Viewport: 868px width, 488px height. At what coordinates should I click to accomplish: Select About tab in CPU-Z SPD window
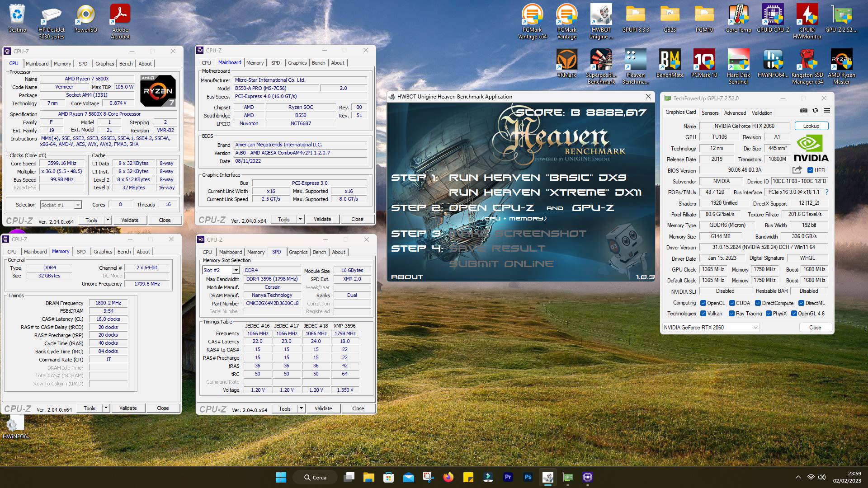coord(339,252)
